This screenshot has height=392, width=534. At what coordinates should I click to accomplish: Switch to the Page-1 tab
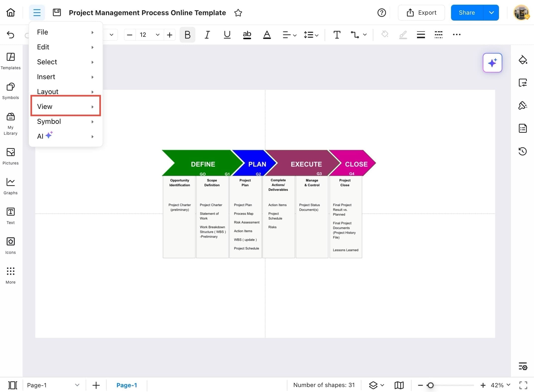[127, 385]
